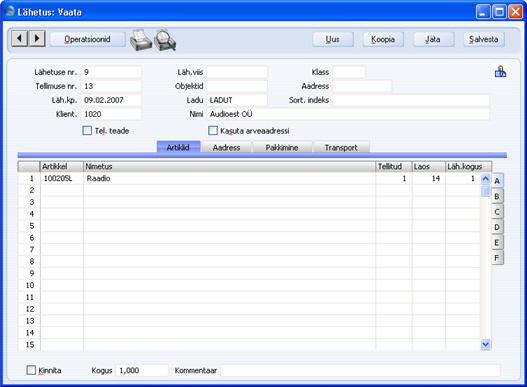
Task: Click the Laos column header
Action: point(429,166)
